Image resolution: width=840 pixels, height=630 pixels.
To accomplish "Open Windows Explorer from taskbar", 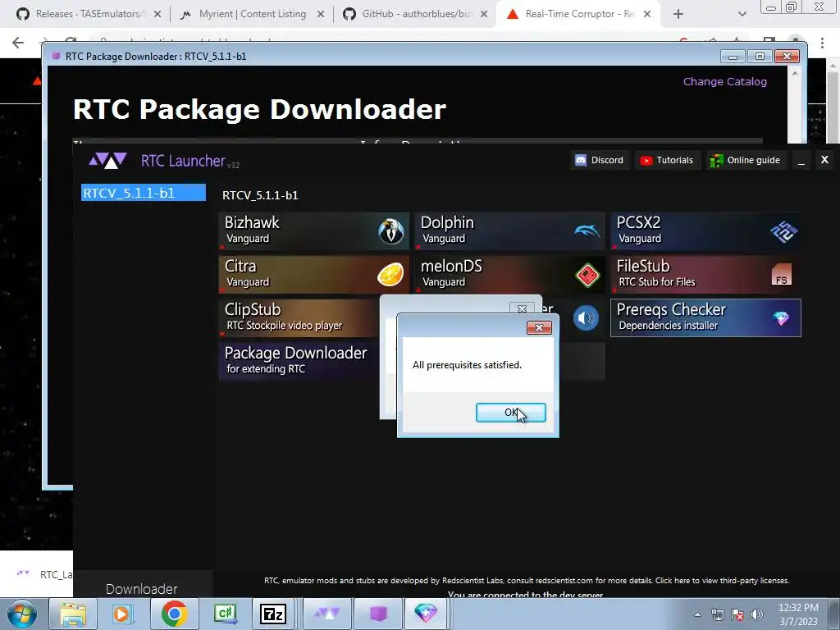I will tap(73, 614).
